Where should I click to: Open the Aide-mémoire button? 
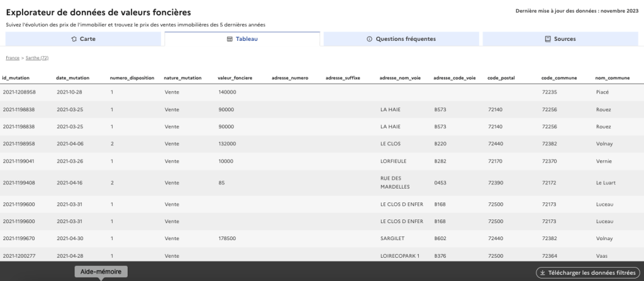[101, 272]
